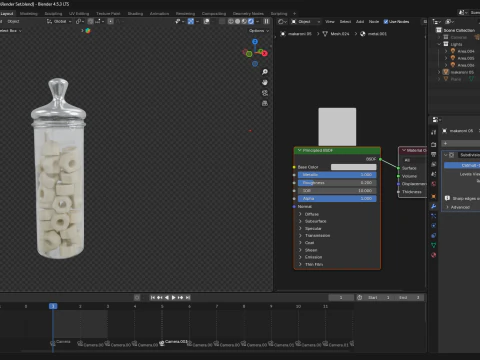Click the Base Color swatch
Image resolution: width=480 pixels, height=360 pixels.
[x=353, y=167]
